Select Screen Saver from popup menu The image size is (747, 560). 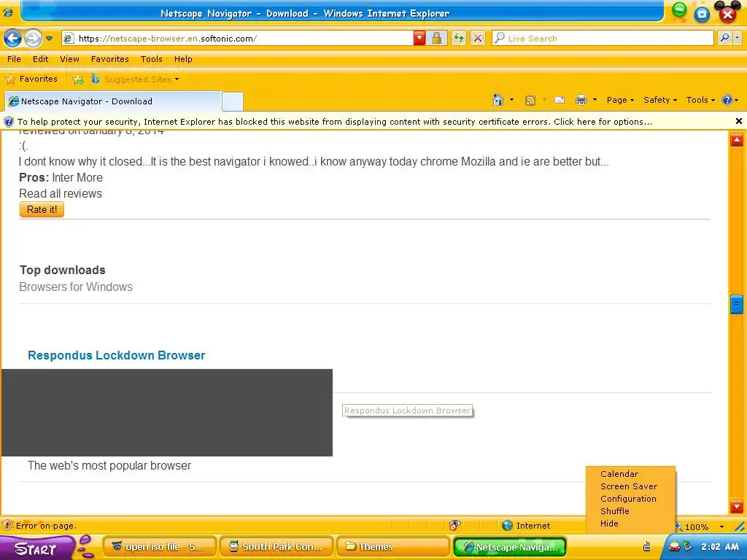click(628, 486)
